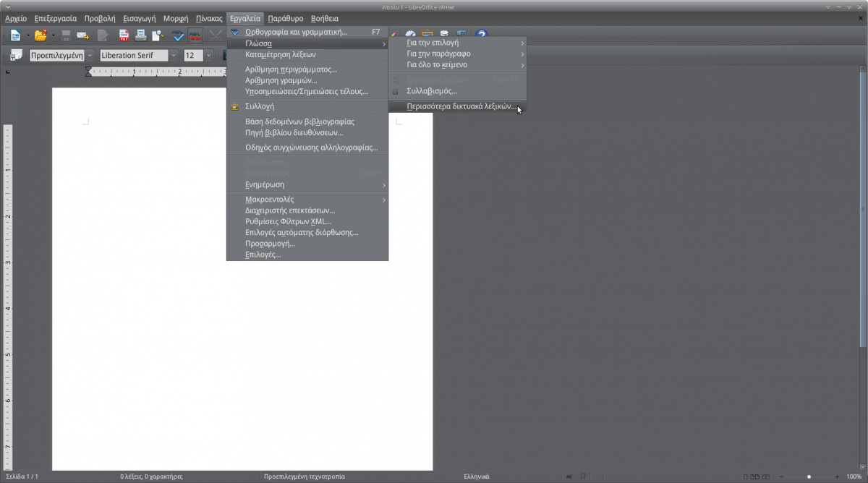The width and height of the screenshot is (868, 483).
Task: Click the word count in status bar
Action: point(152,476)
